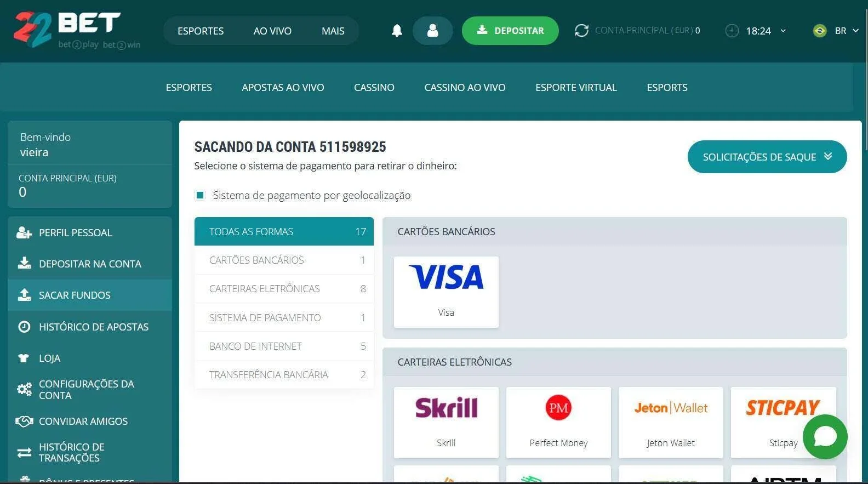Click the Perfil Pessoal user icon
This screenshot has width=868, height=484.
(24, 232)
